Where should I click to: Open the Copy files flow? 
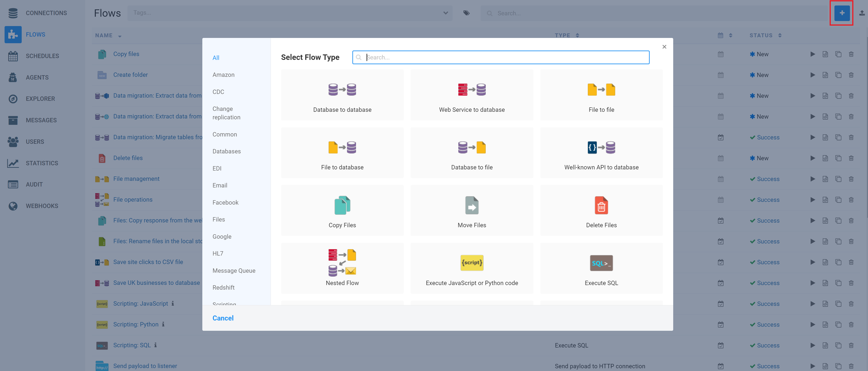coord(126,54)
